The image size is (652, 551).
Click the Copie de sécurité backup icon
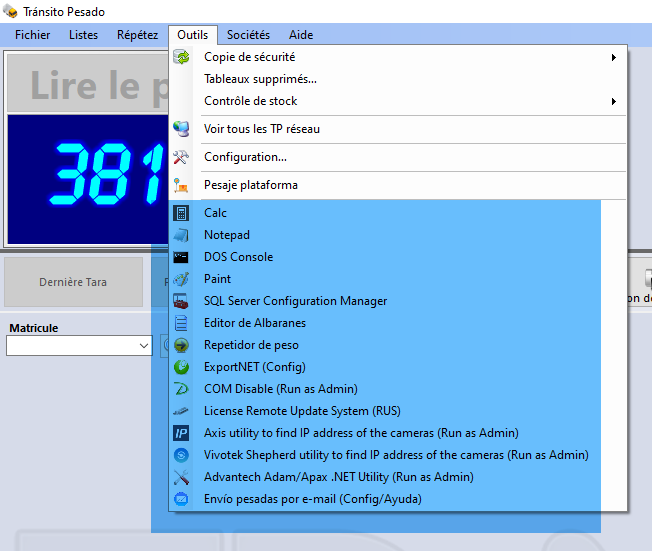click(181, 57)
